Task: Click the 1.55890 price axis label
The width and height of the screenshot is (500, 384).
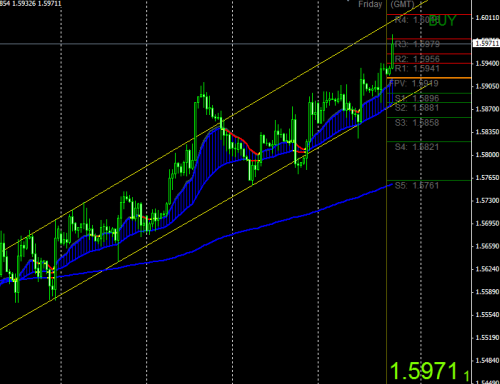Action: [x=487, y=292]
